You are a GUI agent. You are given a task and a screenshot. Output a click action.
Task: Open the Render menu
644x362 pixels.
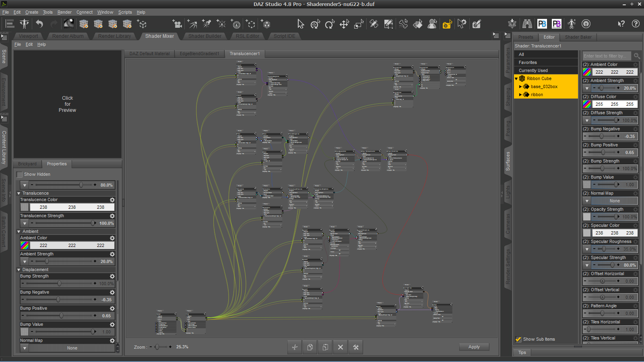(x=64, y=12)
